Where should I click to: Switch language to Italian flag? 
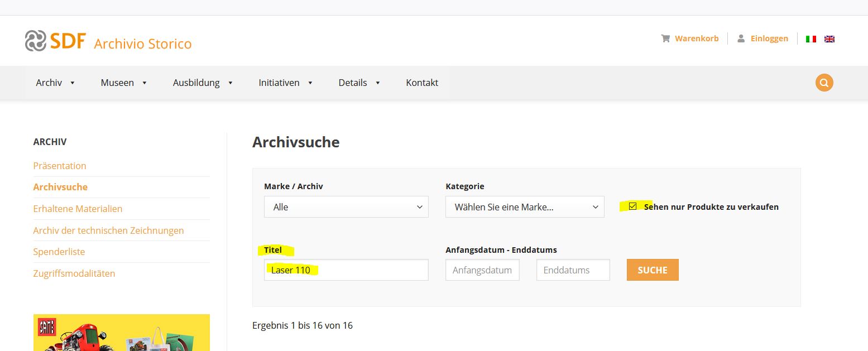coord(811,39)
